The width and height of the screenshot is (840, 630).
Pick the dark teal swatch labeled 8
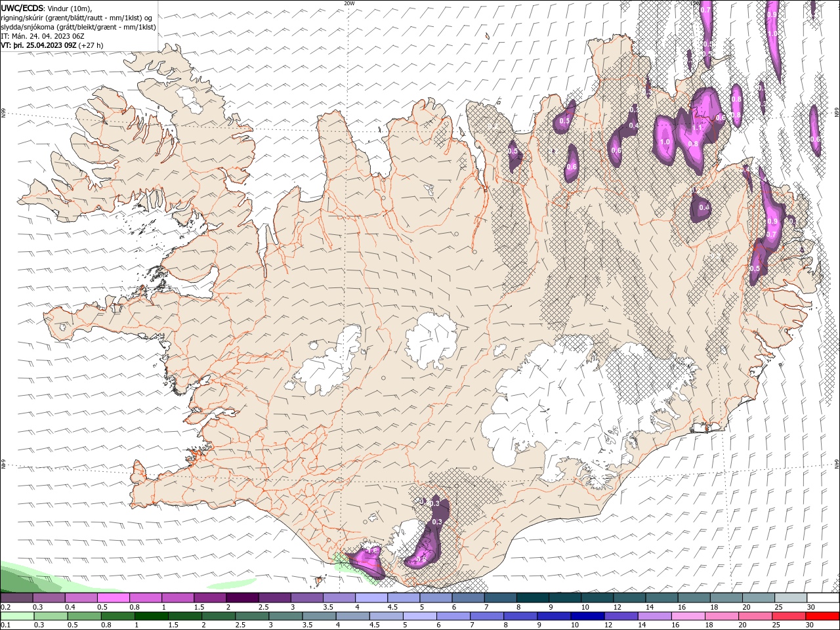[x=533, y=598]
